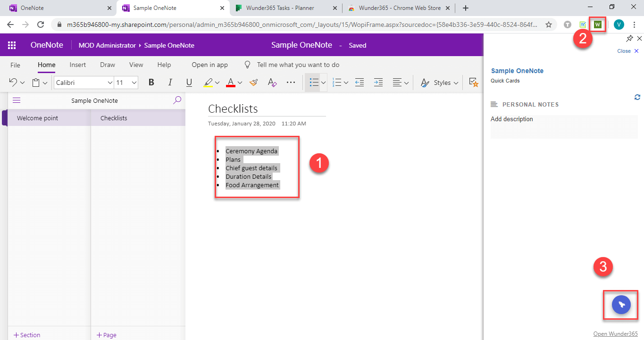Toggle the bulleted list button
This screenshot has width=644, height=340.
coord(314,83)
